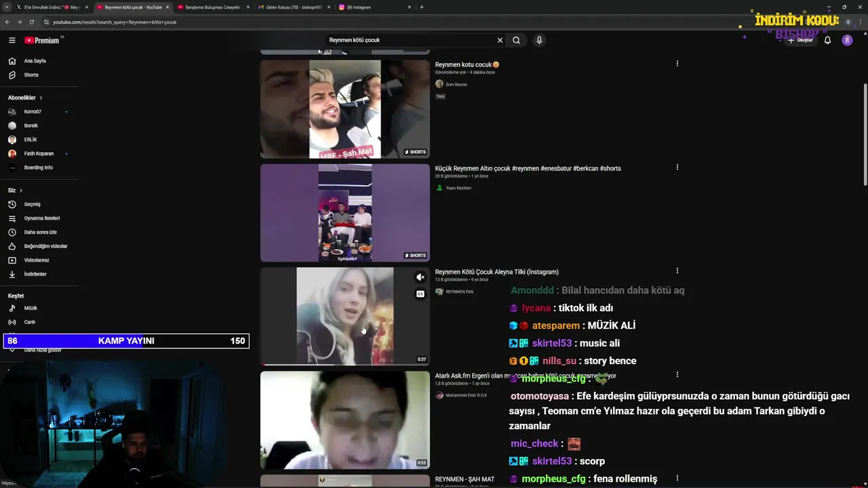Open the account avatar menu
The height and width of the screenshot is (488, 868).
(847, 40)
